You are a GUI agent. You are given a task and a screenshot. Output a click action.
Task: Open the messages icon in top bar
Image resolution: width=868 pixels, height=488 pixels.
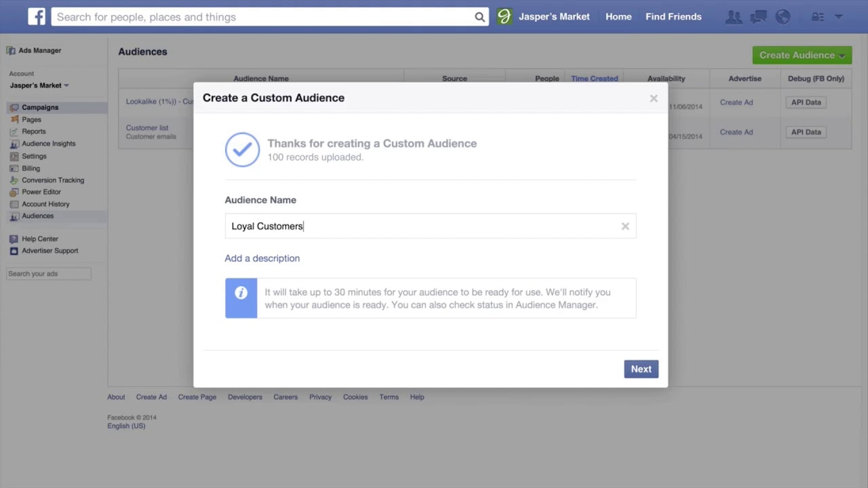[759, 17]
